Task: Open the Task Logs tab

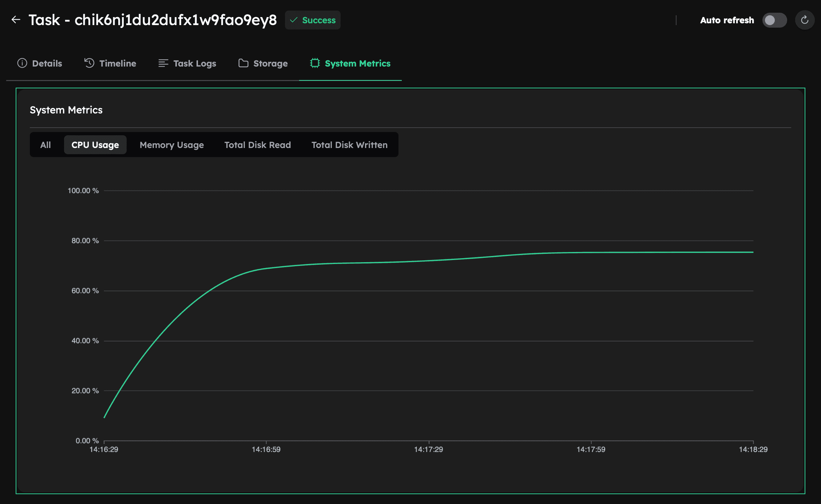Action: (x=195, y=63)
